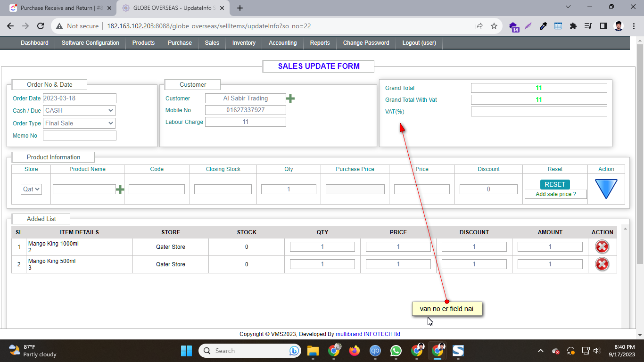
Task: Click the VAT(%) input field
Action: click(x=539, y=111)
